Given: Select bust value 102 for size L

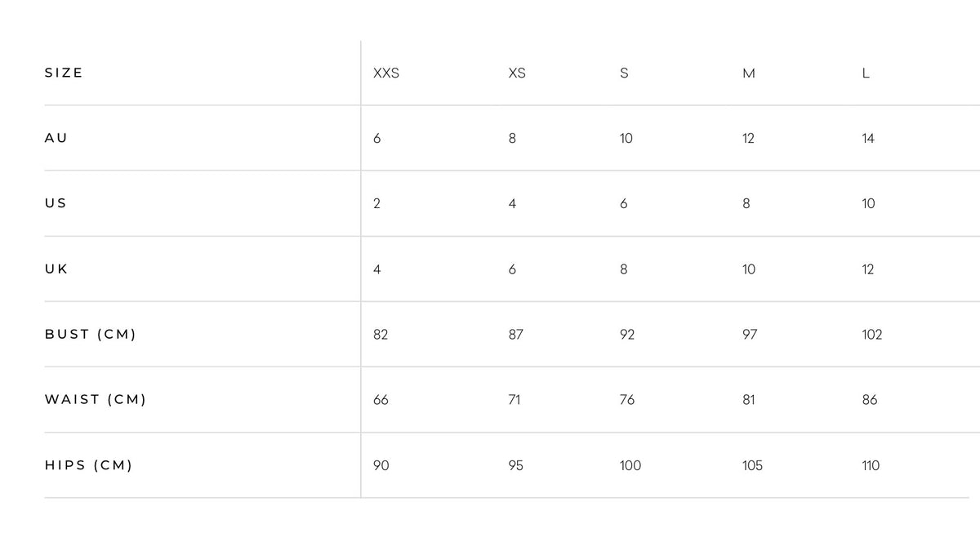Looking at the screenshot, I should click(871, 335).
